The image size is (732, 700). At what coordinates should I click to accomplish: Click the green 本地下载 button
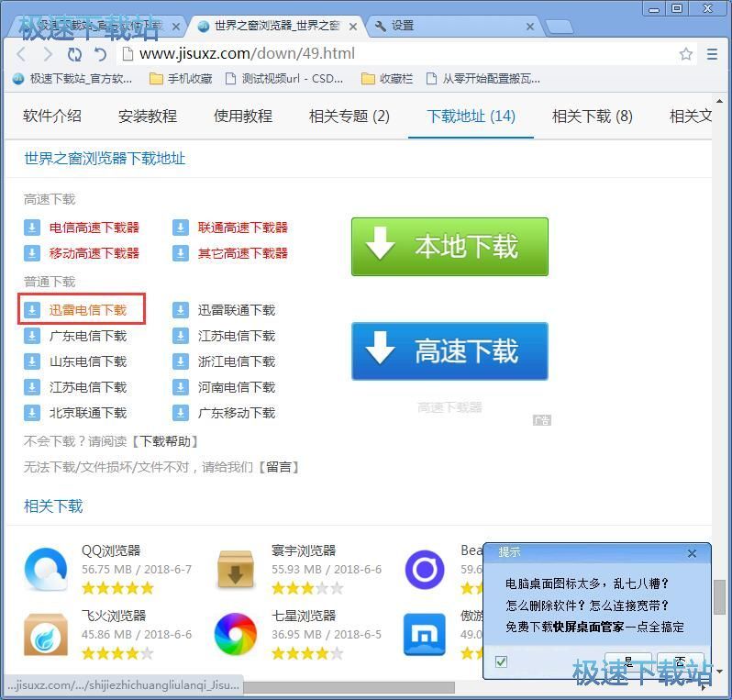[449, 247]
